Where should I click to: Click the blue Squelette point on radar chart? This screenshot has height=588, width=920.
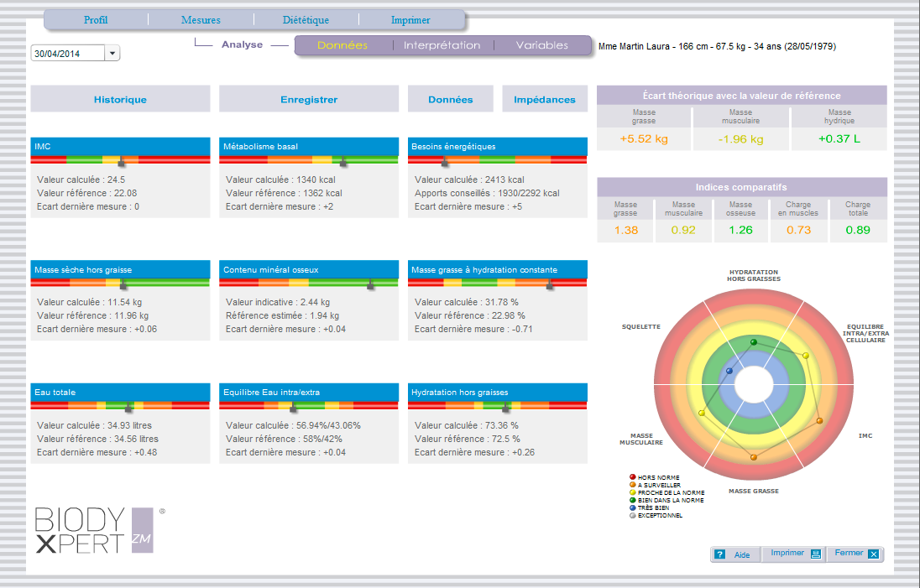click(x=729, y=371)
